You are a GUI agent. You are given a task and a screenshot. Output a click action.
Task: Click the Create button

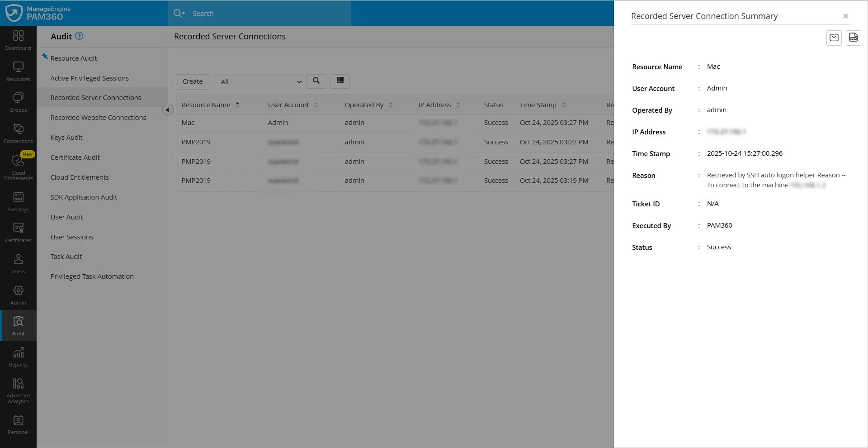192,81
